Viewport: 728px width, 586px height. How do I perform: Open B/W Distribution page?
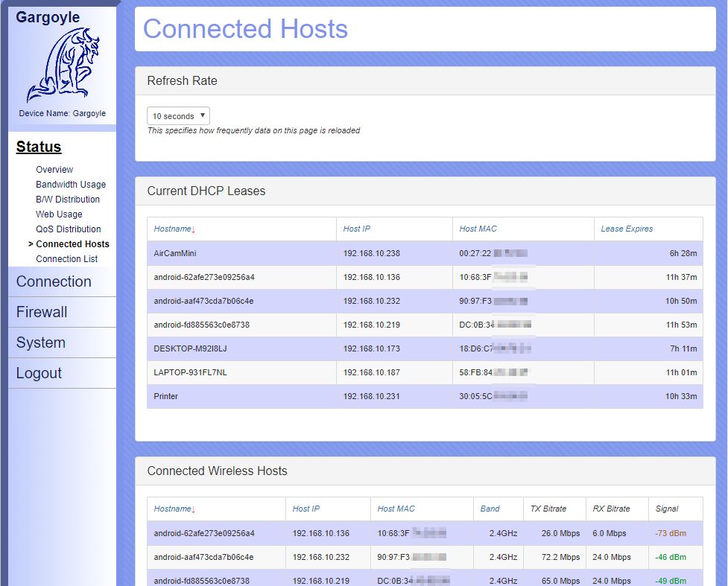click(68, 200)
